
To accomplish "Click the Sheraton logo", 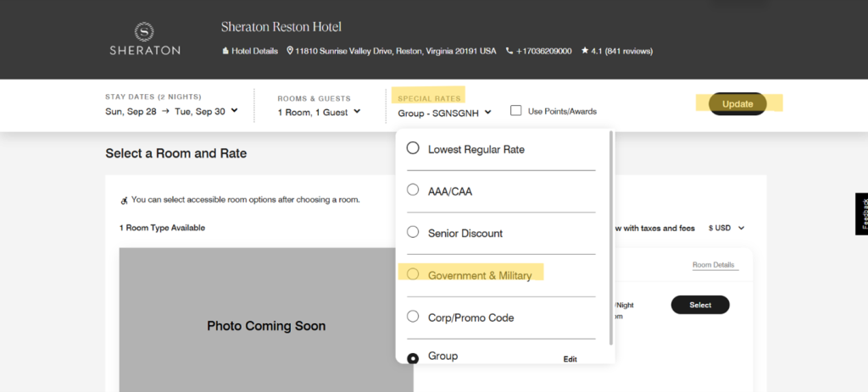I will pyautogui.click(x=144, y=39).
